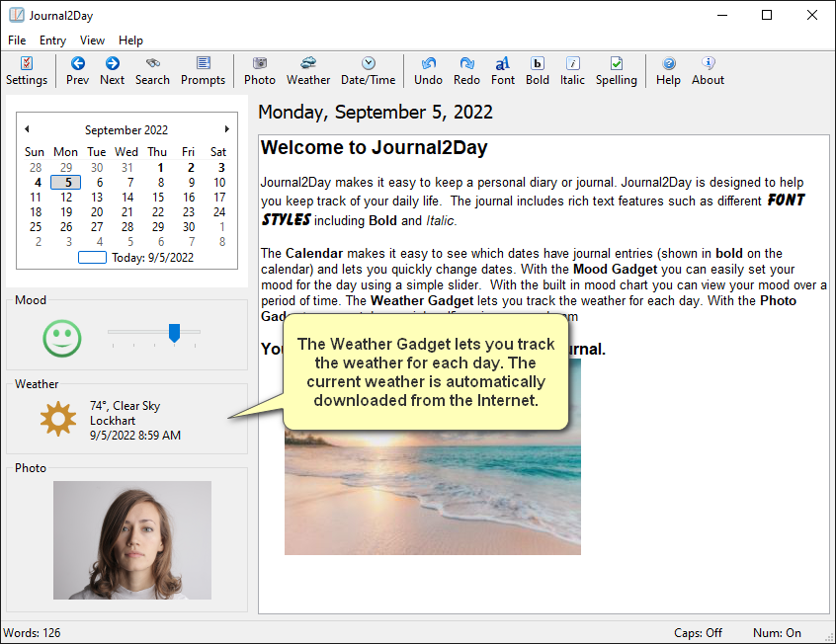Jump to Today: 9/5/2022 in calendar

(136, 258)
